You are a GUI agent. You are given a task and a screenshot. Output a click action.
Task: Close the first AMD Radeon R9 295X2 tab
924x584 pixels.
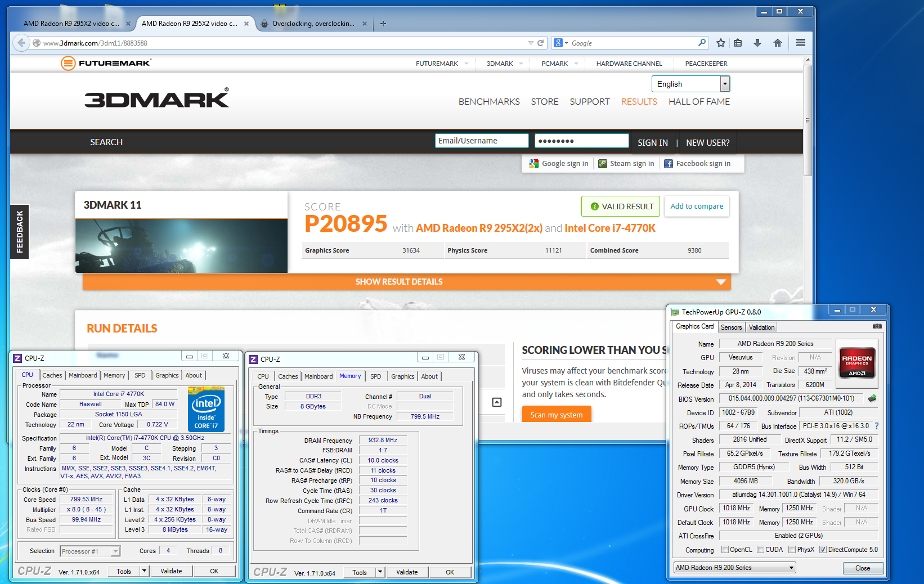point(128,24)
